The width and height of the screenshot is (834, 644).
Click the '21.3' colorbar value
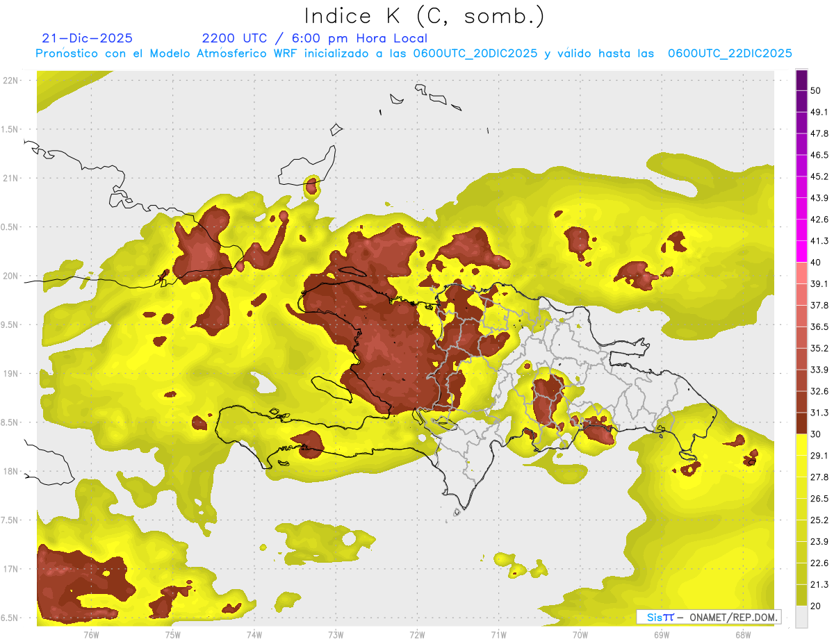coord(819,585)
